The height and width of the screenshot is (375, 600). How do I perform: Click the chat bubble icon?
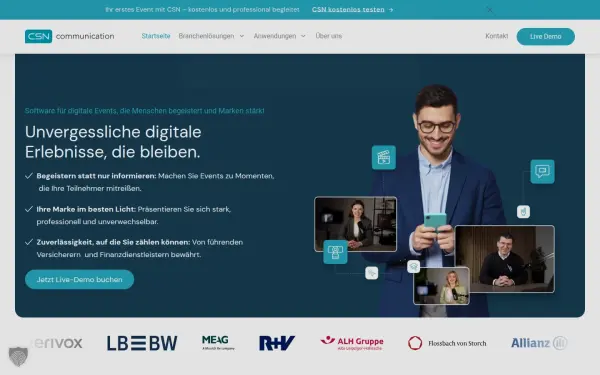tap(542, 171)
